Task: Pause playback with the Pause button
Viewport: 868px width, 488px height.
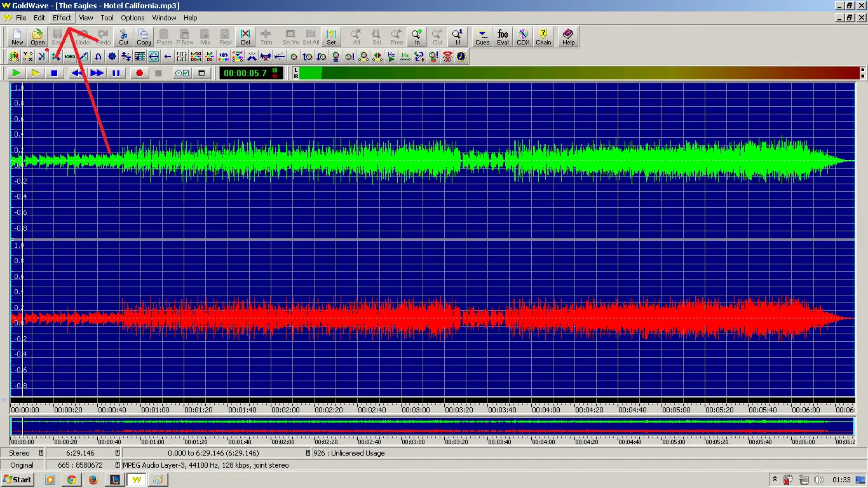Action: tap(116, 73)
